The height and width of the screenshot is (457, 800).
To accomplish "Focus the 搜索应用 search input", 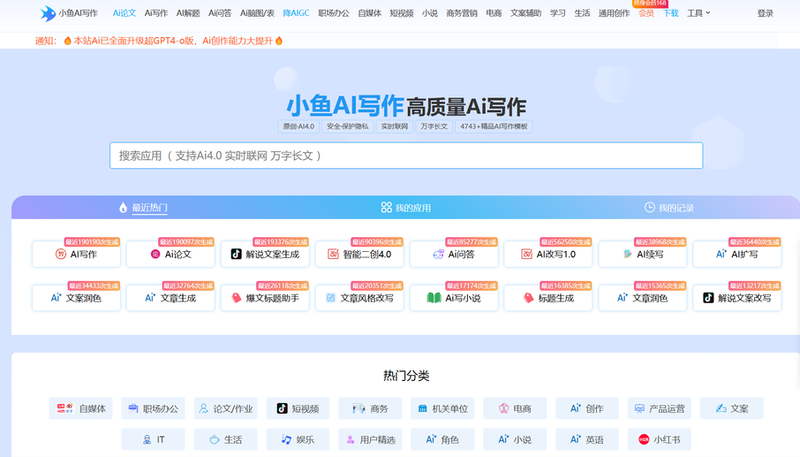I will tap(406, 156).
